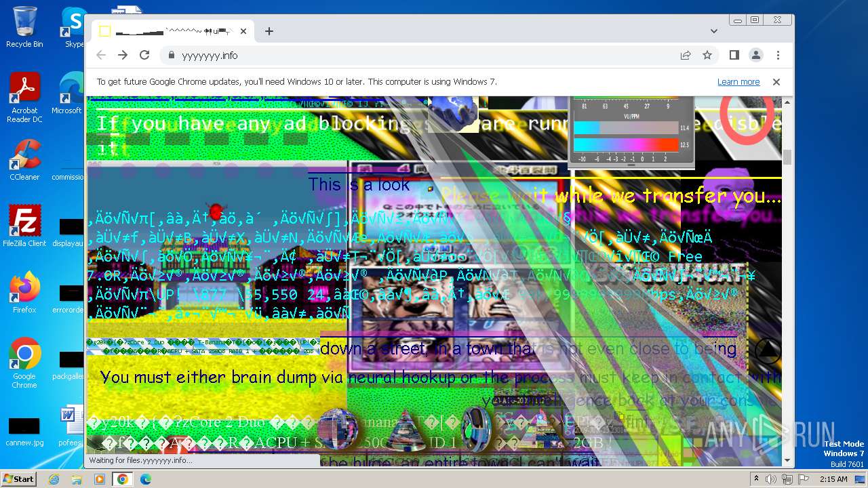868x488 pixels.
Task: Click the glassy cone image on page
Action: 406,430
